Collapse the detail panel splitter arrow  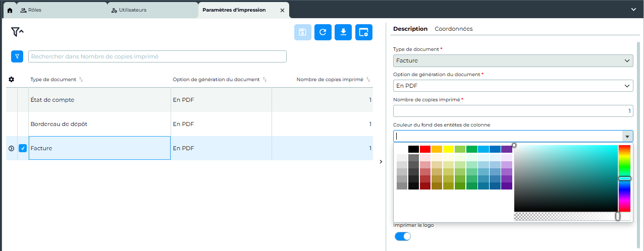pyautogui.click(x=381, y=161)
